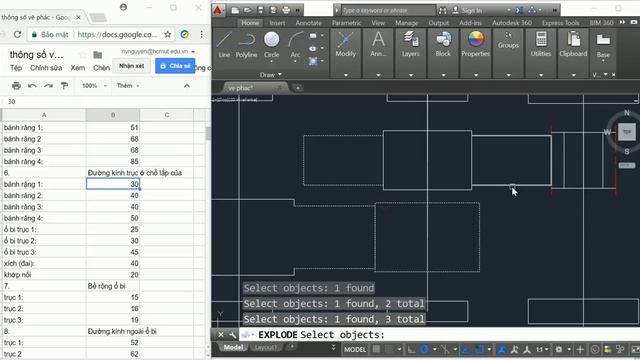Click the TOP face of the ViewCube
Screen dimensions: 640x360
[x=627, y=132]
